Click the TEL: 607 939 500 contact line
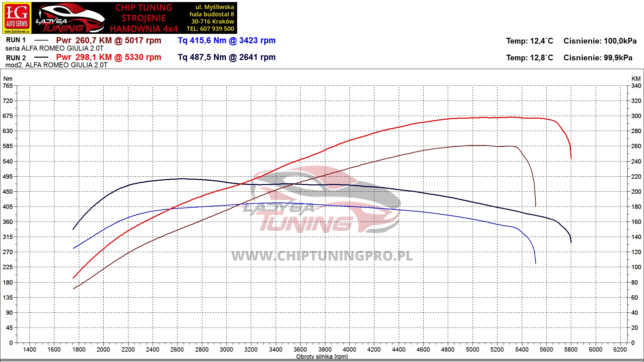Image resolution: width=644 pixels, height=362 pixels. 210,29
